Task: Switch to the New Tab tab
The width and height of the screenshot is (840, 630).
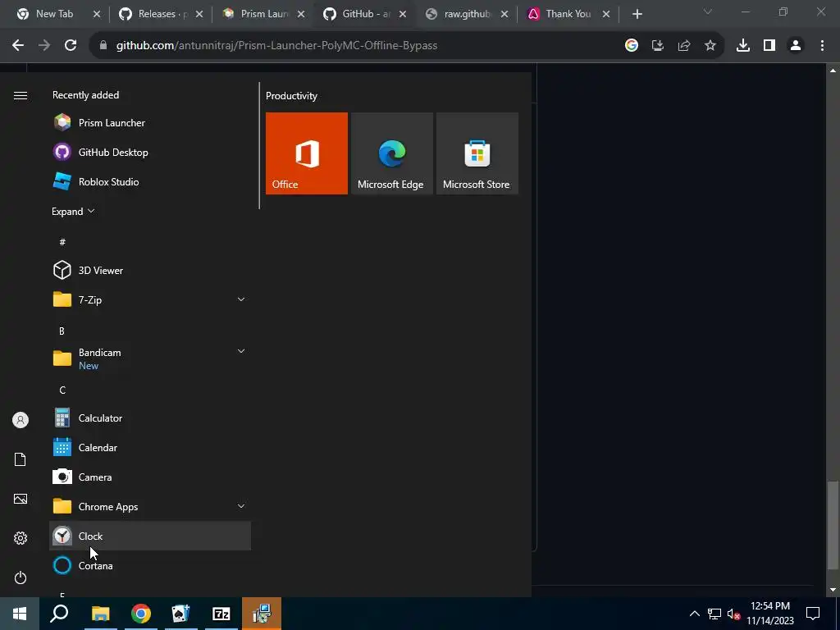Action: pos(54,14)
